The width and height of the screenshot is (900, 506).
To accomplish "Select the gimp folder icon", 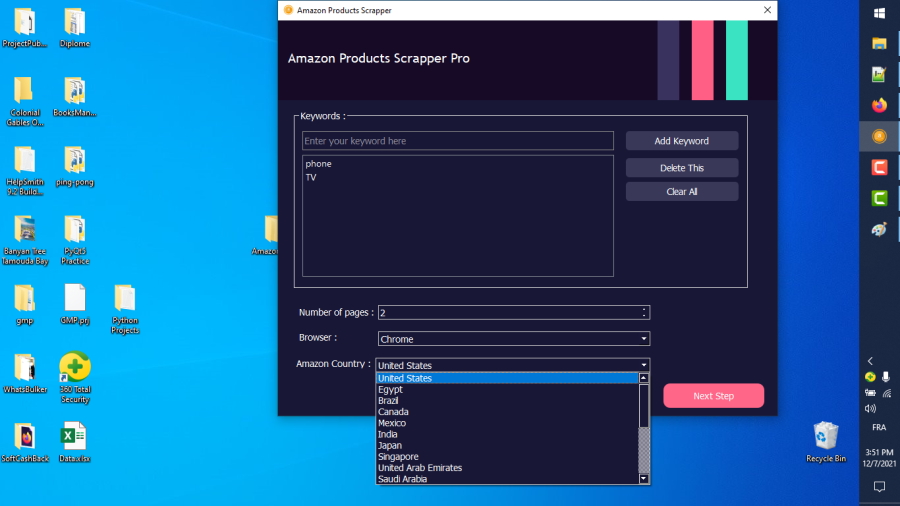I will click(x=24, y=304).
